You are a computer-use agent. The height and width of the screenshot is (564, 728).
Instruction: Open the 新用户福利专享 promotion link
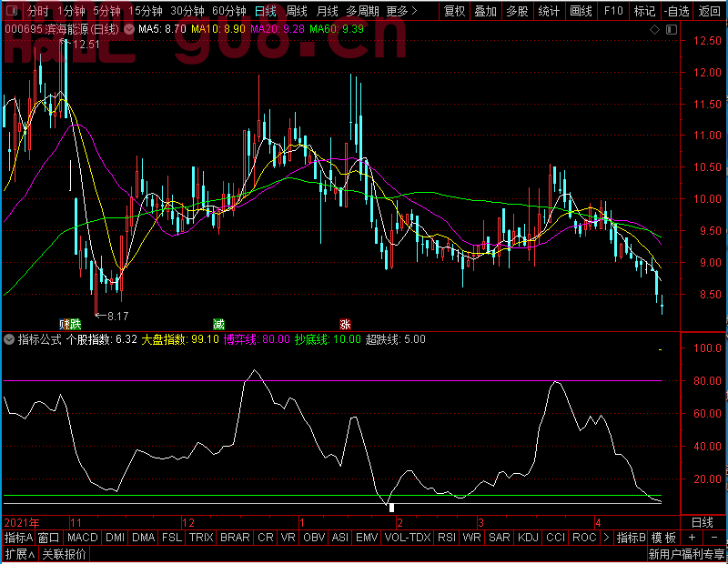[686, 554]
